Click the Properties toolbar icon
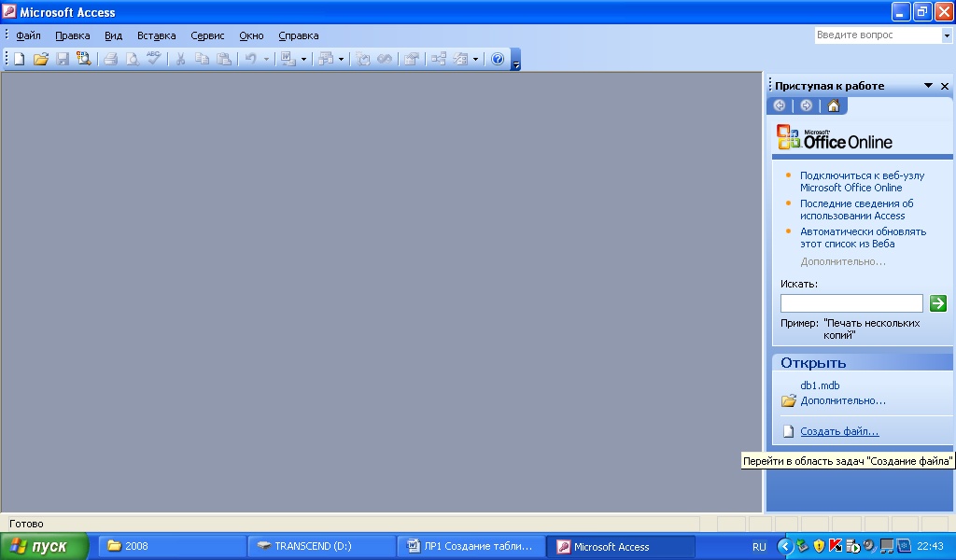This screenshot has height=560, width=956. tap(412, 59)
